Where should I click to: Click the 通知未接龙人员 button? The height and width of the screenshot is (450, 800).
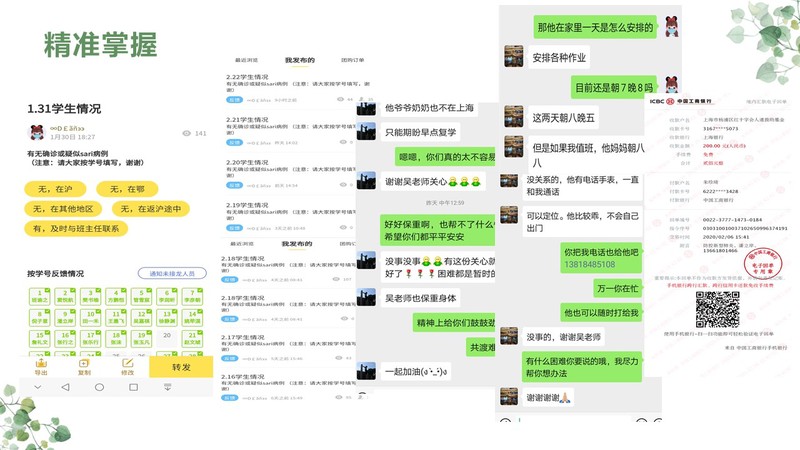tap(172, 273)
